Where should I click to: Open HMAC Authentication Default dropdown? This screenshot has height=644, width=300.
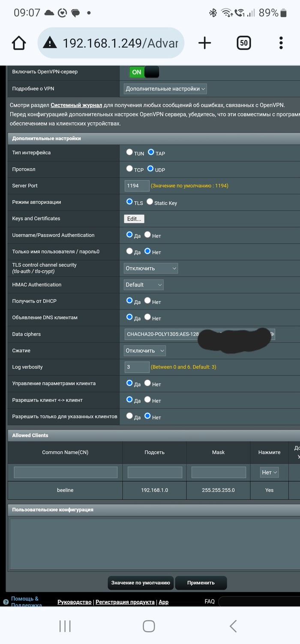(x=144, y=284)
